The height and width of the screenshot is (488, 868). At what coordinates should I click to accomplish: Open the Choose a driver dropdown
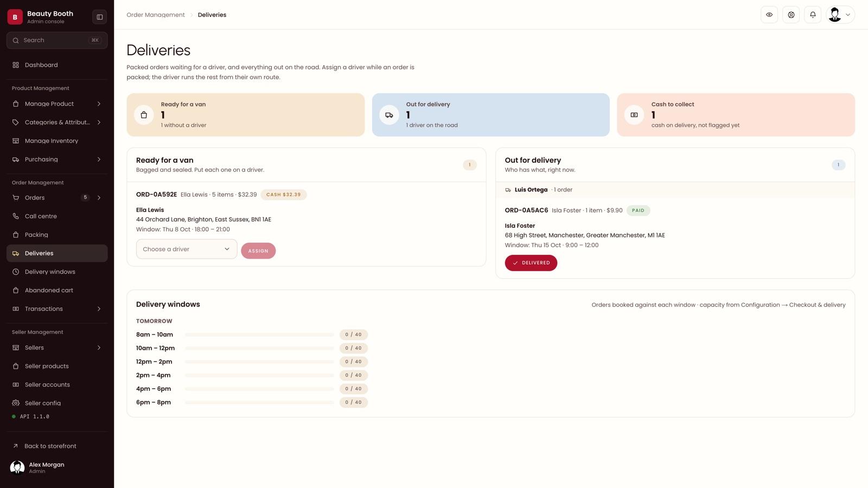point(187,249)
